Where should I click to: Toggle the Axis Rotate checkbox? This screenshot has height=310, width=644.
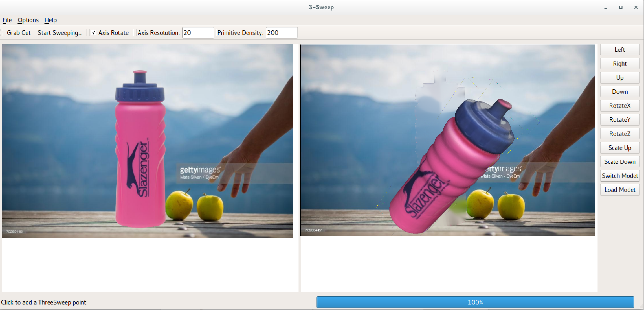[94, 33]
